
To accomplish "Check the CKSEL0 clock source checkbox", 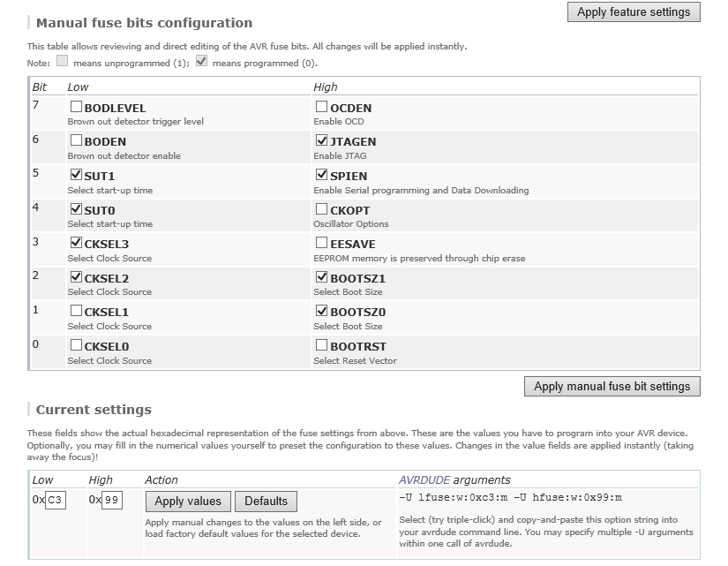I will tap(76, 345).
